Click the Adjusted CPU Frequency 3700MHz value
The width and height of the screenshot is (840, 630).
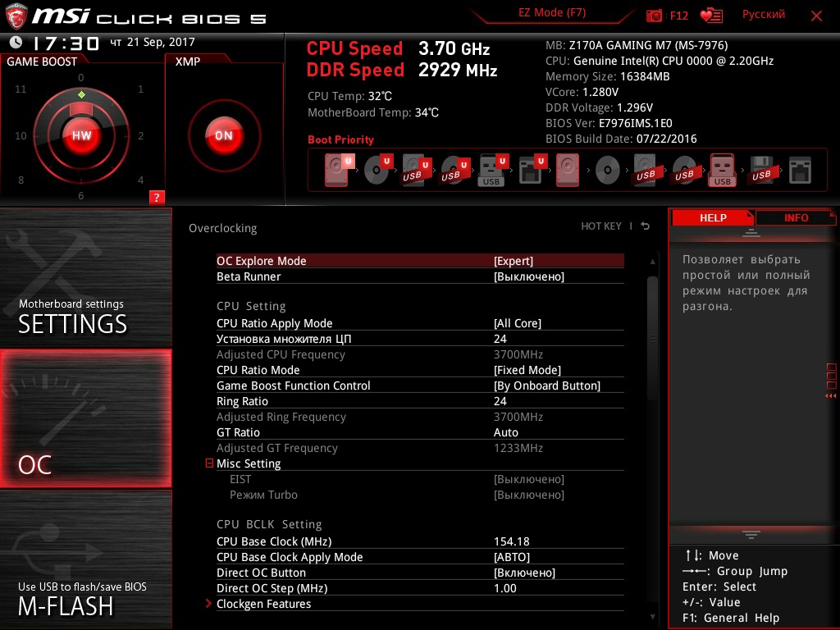518,354
